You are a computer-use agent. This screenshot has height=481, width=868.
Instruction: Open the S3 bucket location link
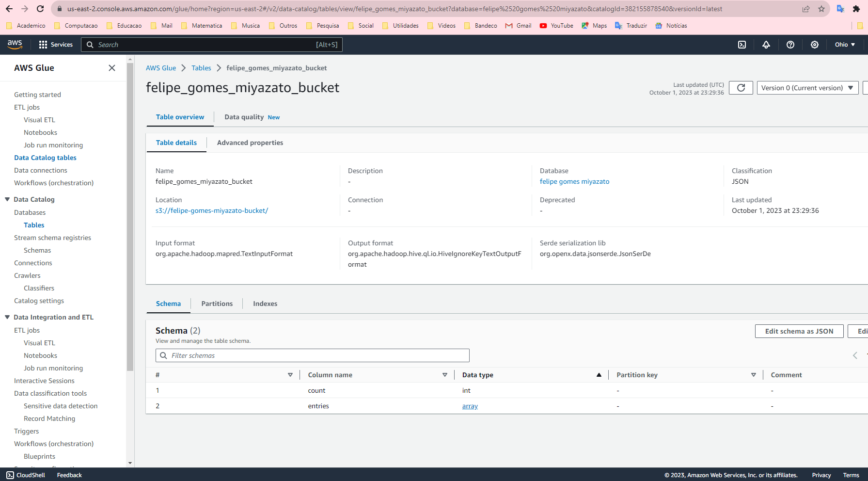pos(211,210)
